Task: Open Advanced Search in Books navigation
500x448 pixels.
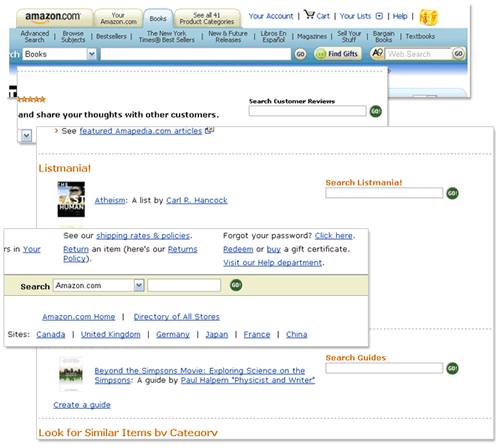Action: pos(35,36)
